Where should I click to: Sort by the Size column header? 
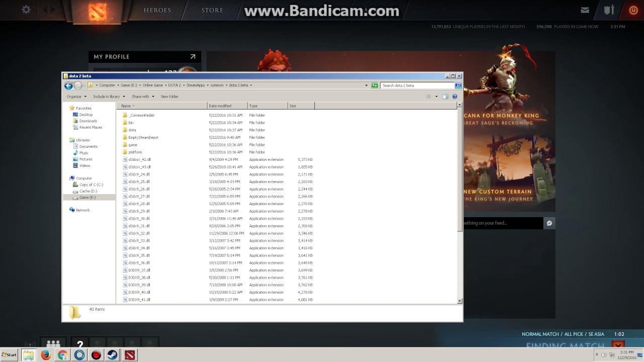click(x=301, y=106)
